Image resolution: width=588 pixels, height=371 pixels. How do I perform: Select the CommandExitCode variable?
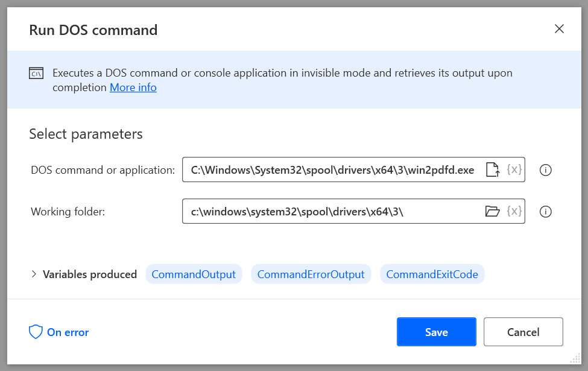click(x=432, y=274)
